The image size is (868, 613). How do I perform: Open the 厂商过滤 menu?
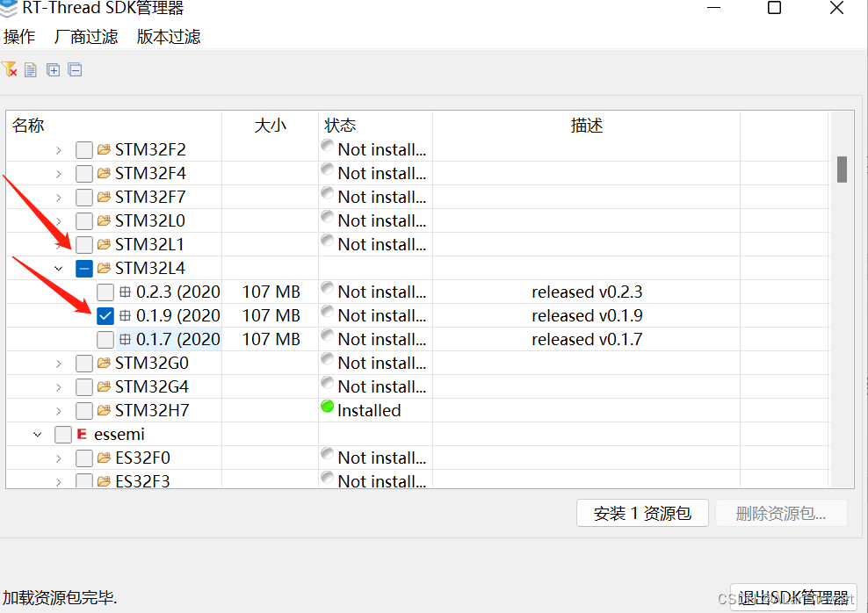[86, 37]
